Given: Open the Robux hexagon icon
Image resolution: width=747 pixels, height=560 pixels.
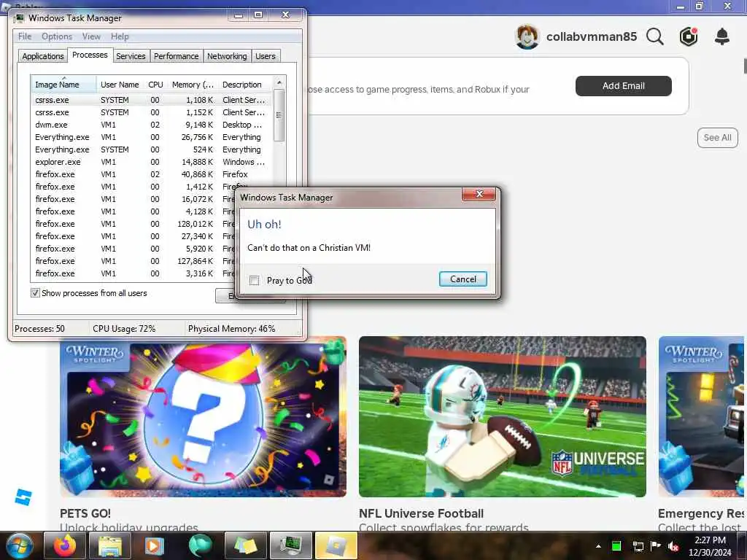Looking at the screenshot, I should pyautogui.click(x=689, y=36).
